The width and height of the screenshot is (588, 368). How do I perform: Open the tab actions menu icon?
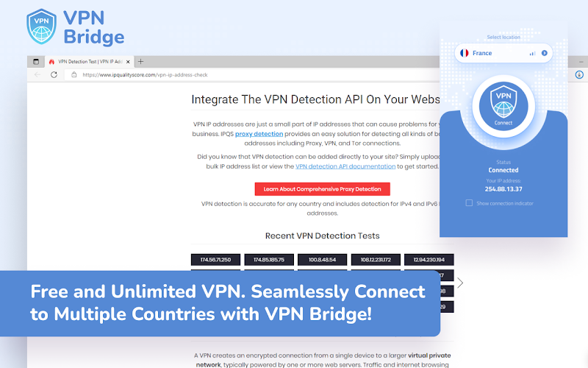coord(36,62)
